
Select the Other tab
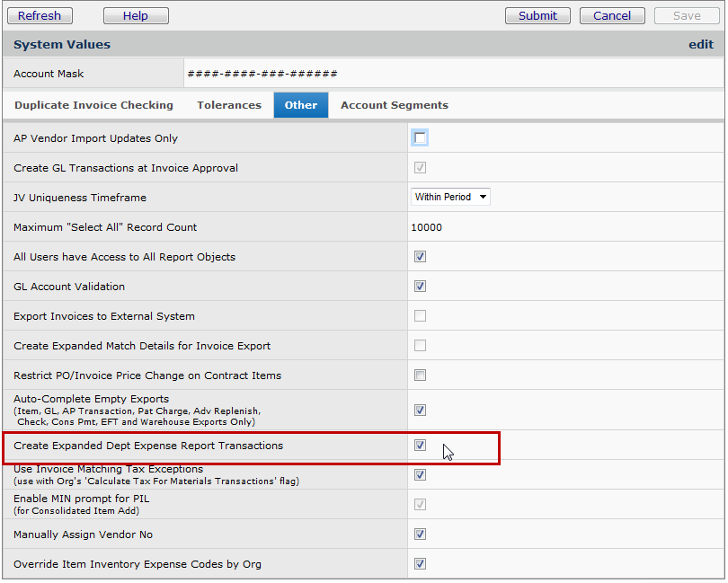[301, 105]
